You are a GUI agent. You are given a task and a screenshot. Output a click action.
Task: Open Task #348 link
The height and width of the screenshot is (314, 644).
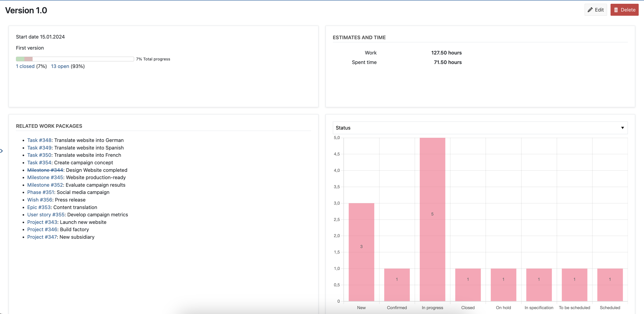point(39,140)
